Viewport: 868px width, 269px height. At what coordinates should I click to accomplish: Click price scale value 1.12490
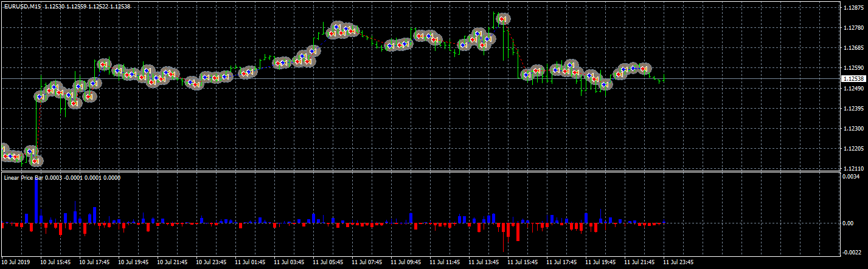point(853,89)
